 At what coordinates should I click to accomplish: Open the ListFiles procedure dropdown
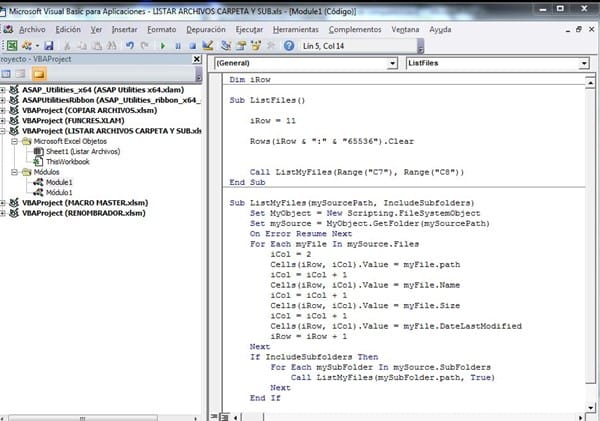tap(592, 63)
